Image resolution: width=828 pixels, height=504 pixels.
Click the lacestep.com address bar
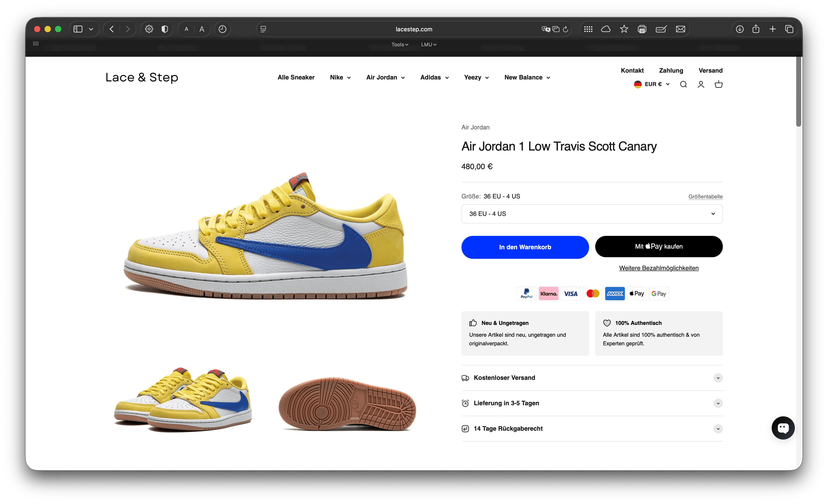(x=414, y=29)
